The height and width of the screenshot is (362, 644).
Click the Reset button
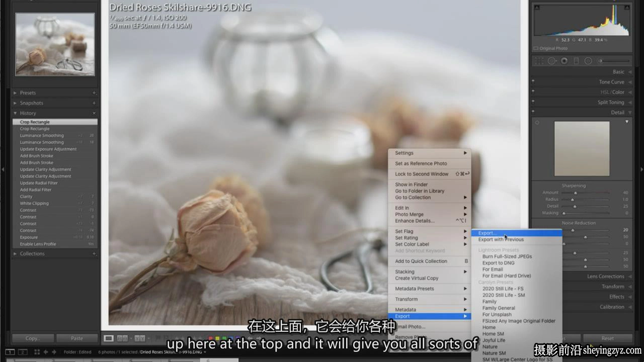tap(607, 338)
